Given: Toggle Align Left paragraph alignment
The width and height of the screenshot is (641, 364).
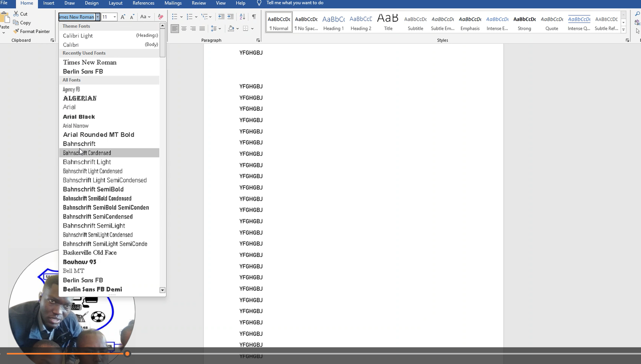Looking at the screenshot, I should coord(175,29).
